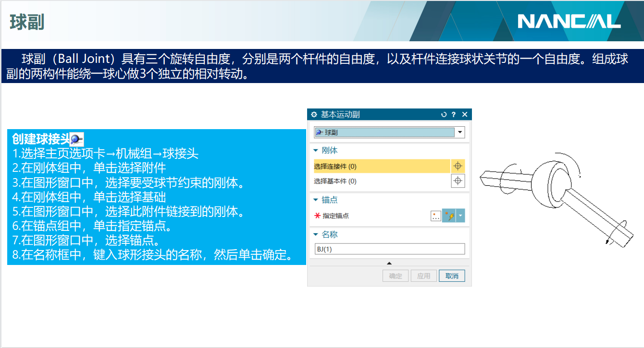Image resolution: width=644 pixels, height=348 pixels.
Task: Collapse the 锚点 section
Action: click(316, 200)
